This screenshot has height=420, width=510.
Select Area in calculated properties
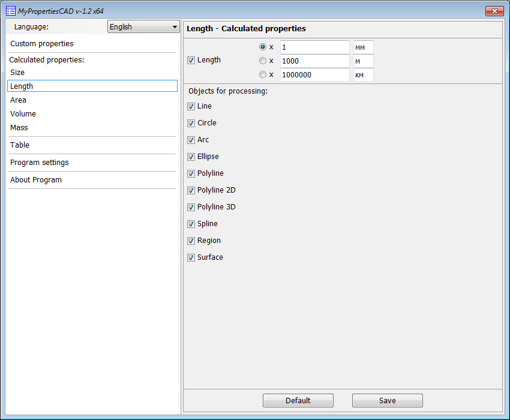(x=18, y=100)
